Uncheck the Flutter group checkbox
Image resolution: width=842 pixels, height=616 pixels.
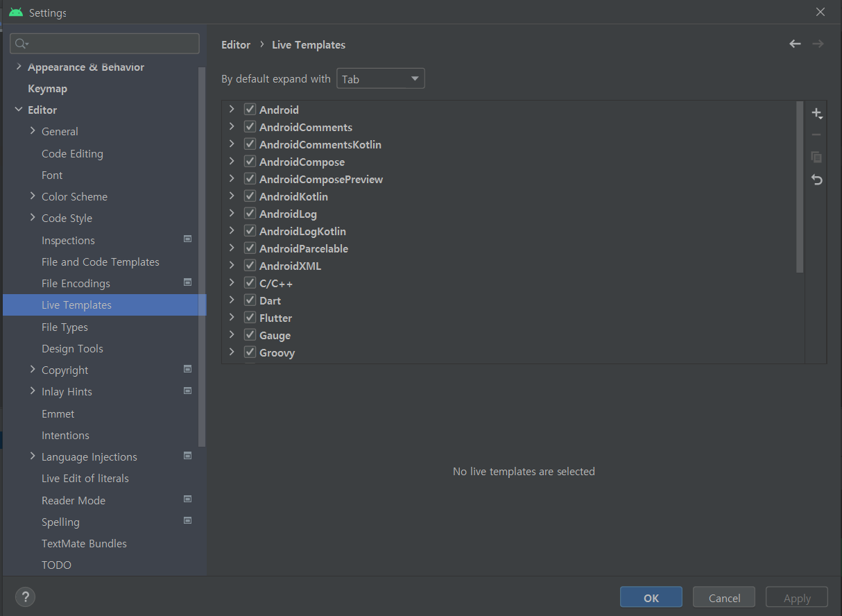250,318
